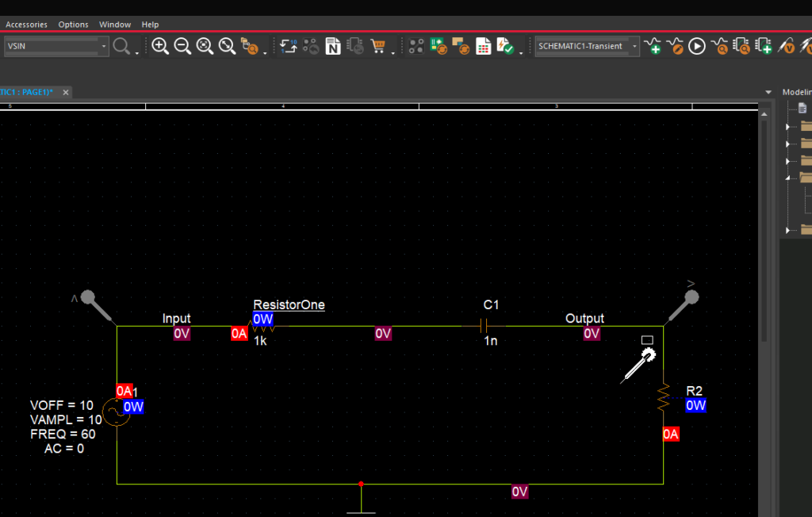
Task: Click the gray search magnifier icon
Action: tap(121, 45)
